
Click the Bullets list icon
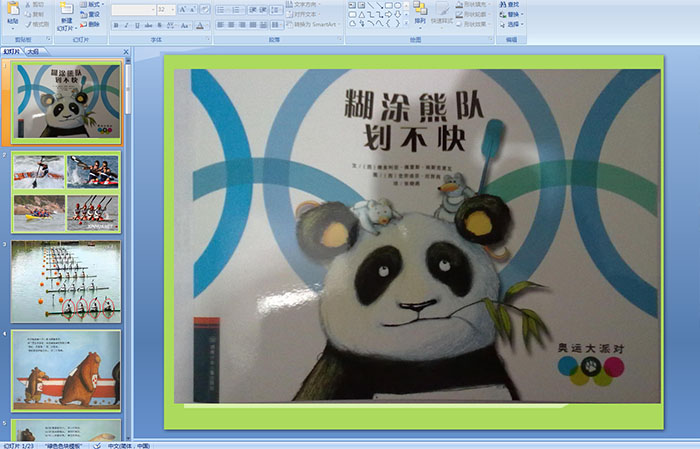(222, 9)
